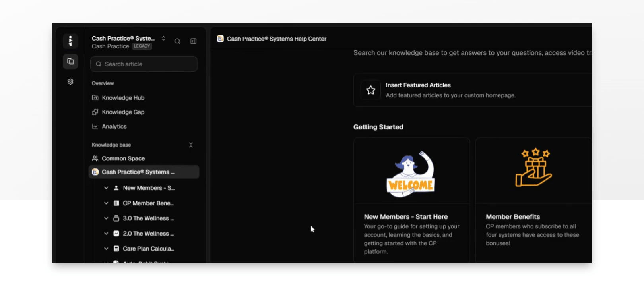Click the Insert Featured Articles title
Screen dimensions: 644x286
pyautogui.click(x=418, y=85)
